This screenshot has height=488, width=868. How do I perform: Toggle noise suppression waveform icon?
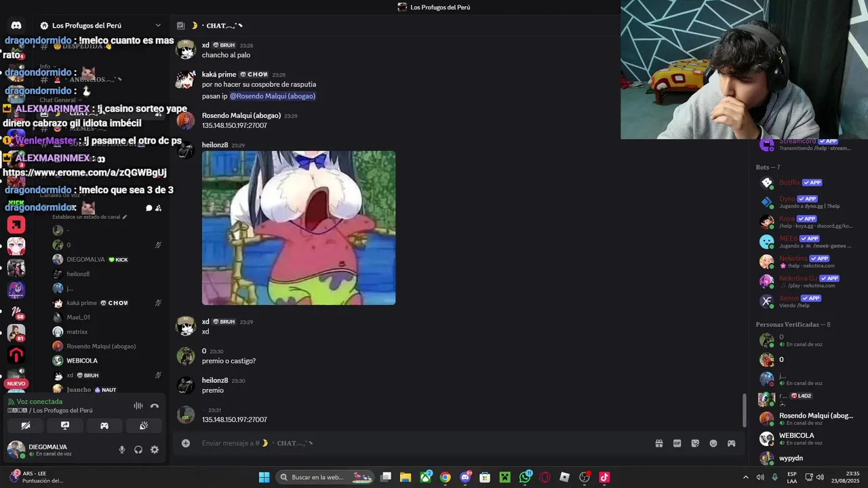[138, 406]
